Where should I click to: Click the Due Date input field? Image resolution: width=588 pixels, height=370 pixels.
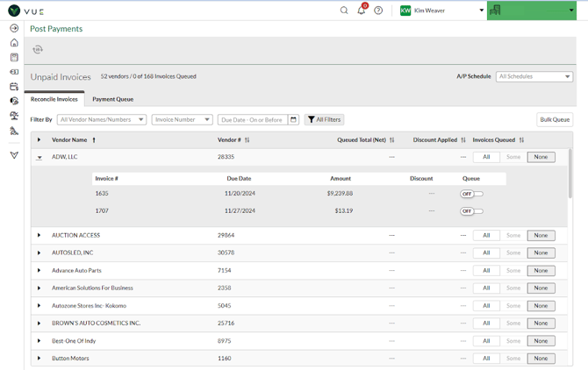point(252,119)
